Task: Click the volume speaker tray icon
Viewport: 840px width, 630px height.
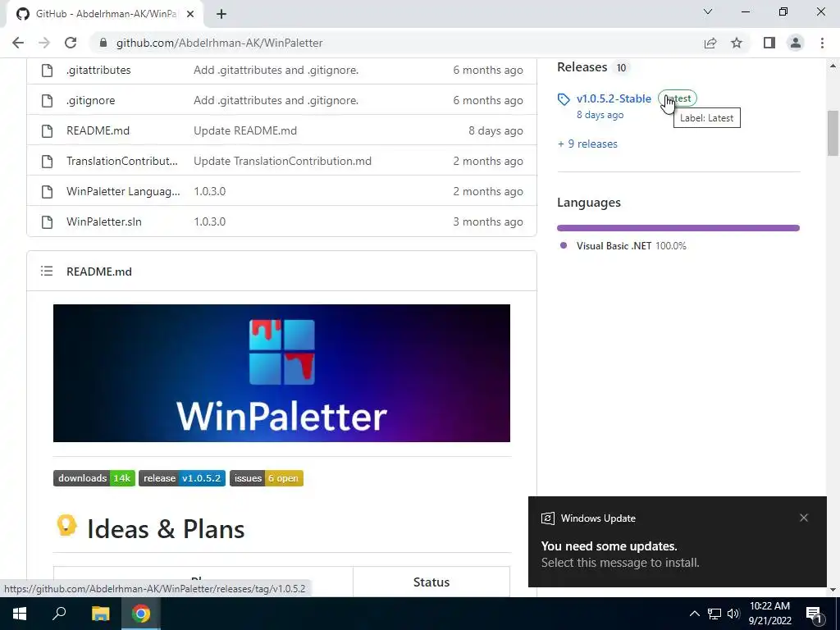Action: click(x=733, y=614)
